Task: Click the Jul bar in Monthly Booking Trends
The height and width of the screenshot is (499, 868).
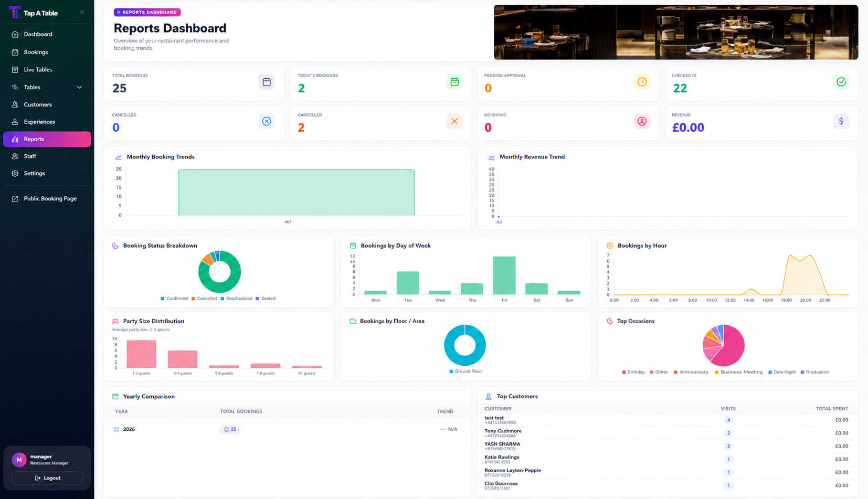Action: (x=297, y=192)
